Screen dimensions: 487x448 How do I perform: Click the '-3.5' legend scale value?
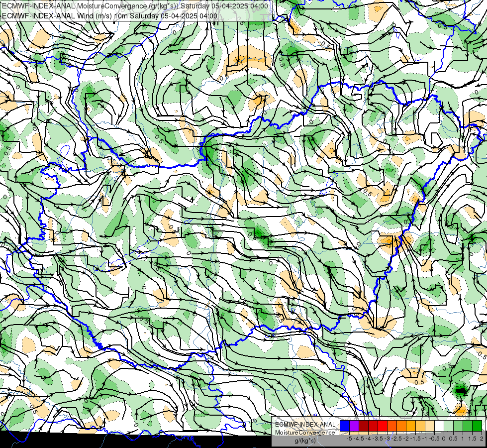tap(378, 439)
